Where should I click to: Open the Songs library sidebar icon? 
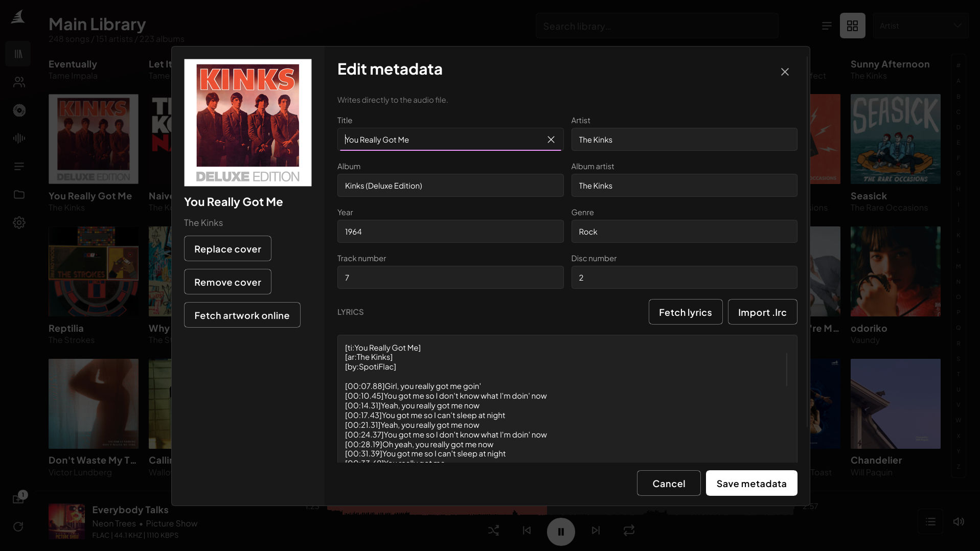click(x=18, y=54)
